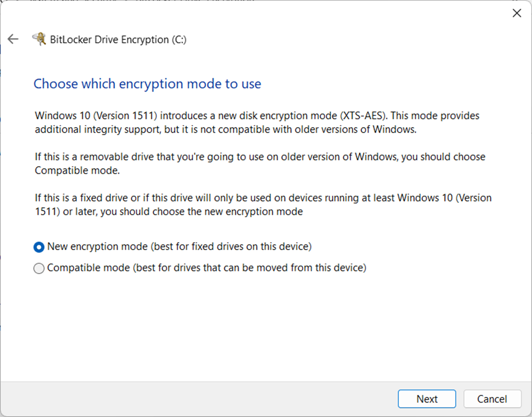This screenshot has width=532, height=417.
Task: Go back using the left arrow
Action: click(x=13, y=39)
